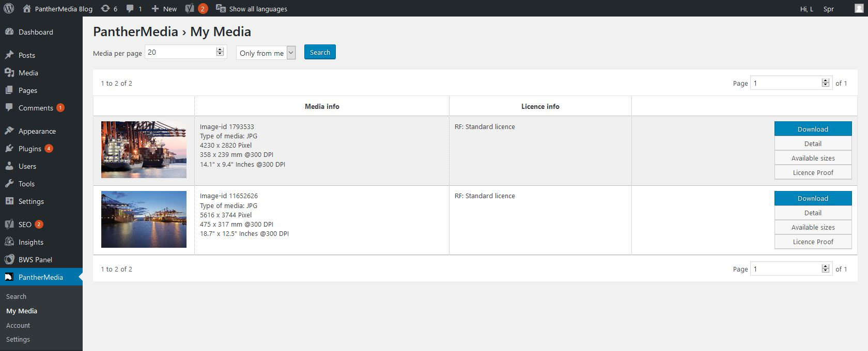Open Licence Proof for image 1793533
The image size is (868, 351).
813,172
